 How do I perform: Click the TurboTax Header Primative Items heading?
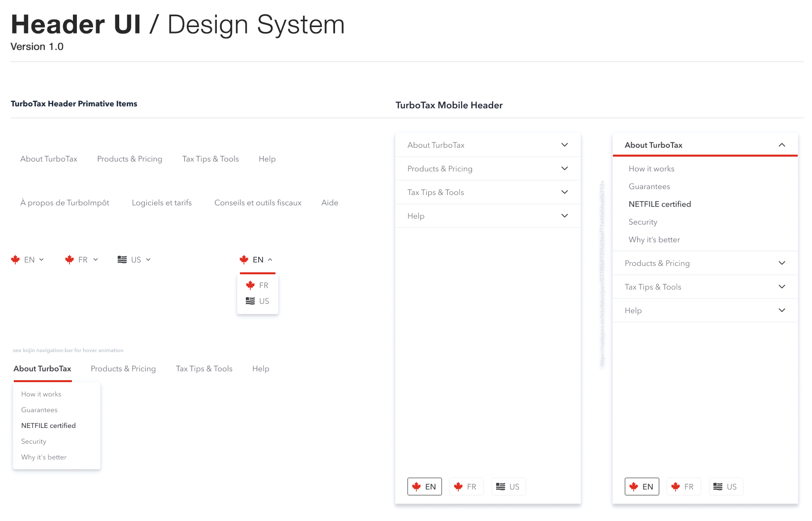[74, 104]
